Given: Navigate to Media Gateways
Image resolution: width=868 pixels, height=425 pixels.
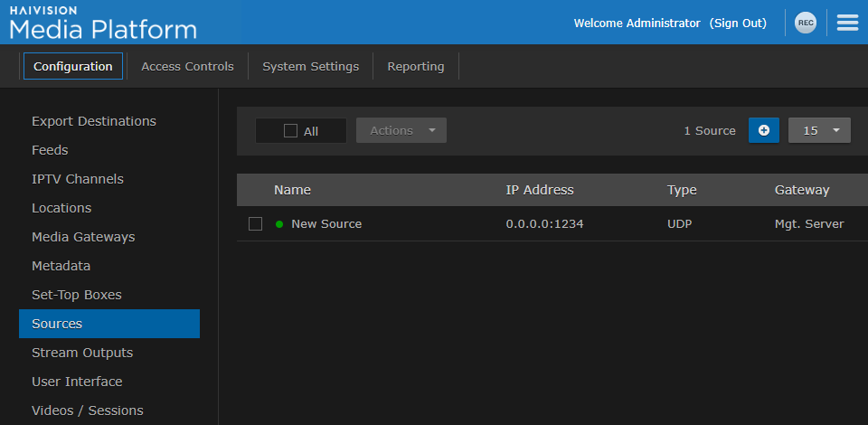Looking at the screenshot, I should coord(83,237).
